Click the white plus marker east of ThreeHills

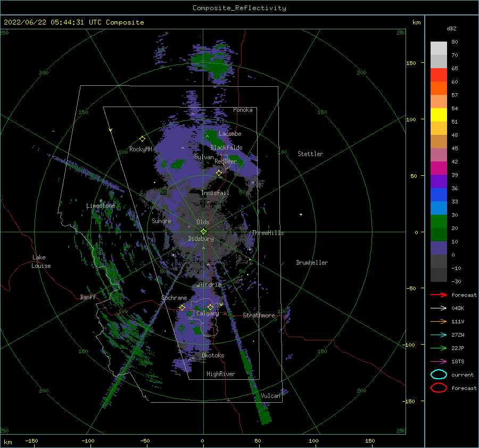pos(301,214)
